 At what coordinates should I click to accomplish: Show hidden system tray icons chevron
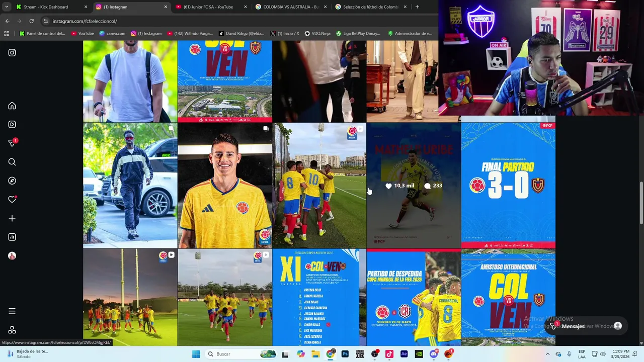pyautogui.click(x=548, y=354)
